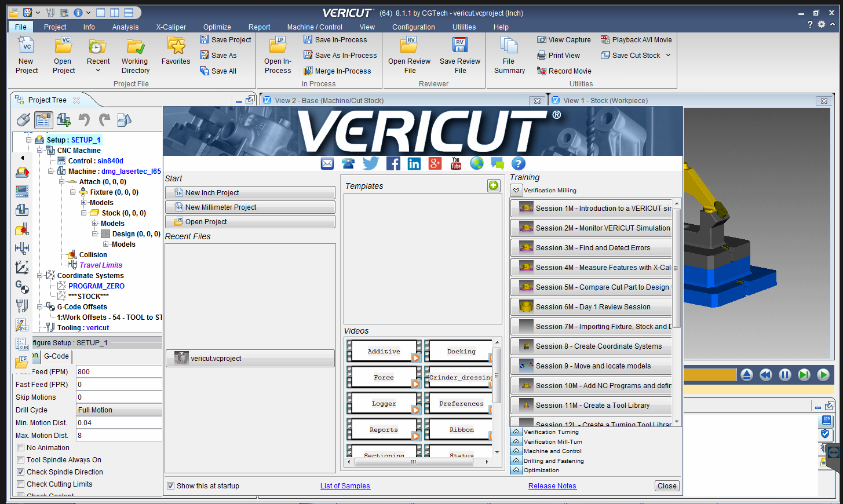This screenshot has width=843, height=504.
Task: Click the telephone contact icon
Action: pyautogui.click(x=348, y=163)
